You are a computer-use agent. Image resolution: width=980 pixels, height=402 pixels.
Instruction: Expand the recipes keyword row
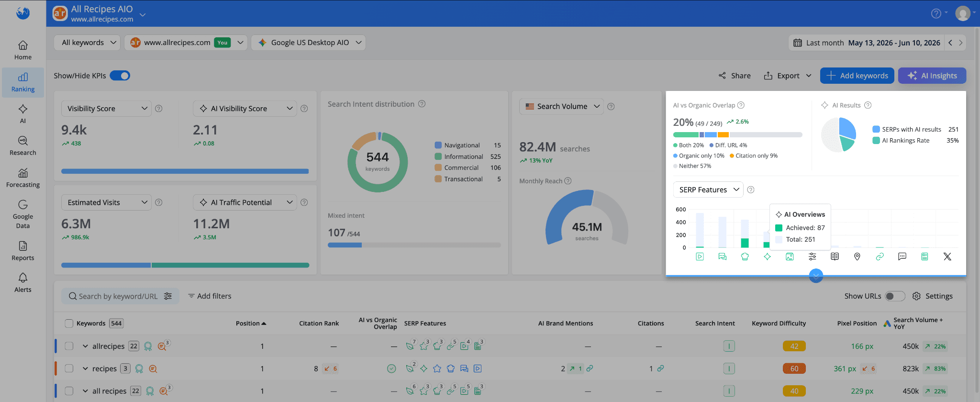tap(85, 368)
